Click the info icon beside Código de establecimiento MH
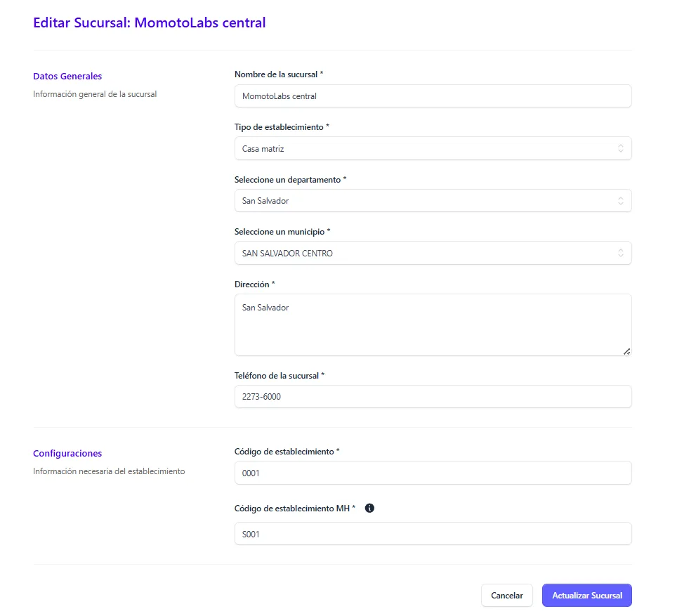This screenshot has width=677, height=616. (x=370, y=508)
